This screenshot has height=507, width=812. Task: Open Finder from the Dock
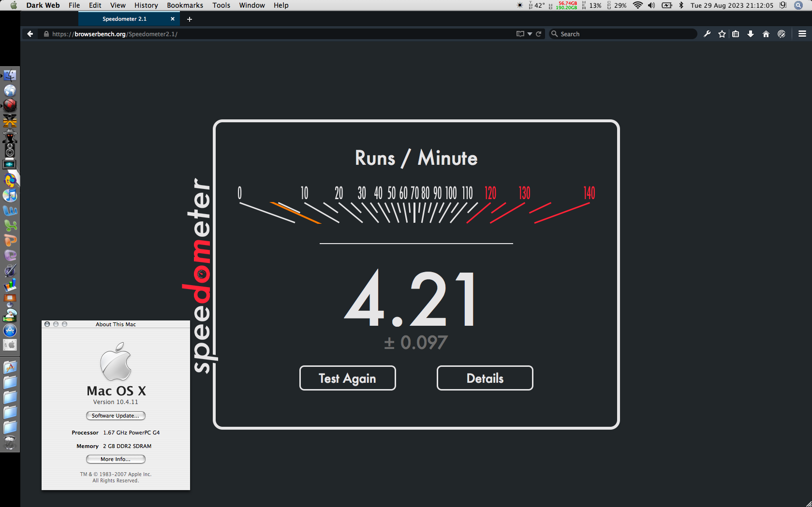tap(10, 75)
